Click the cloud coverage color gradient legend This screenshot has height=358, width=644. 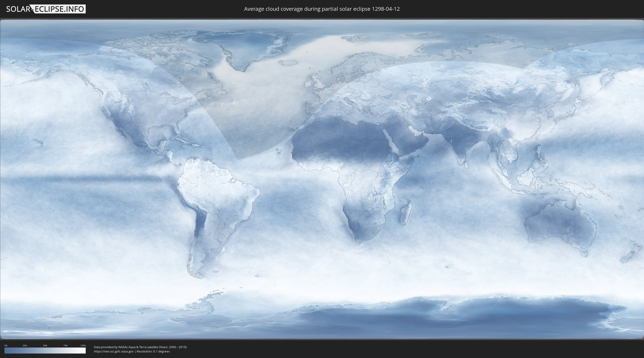pos(45,350)
